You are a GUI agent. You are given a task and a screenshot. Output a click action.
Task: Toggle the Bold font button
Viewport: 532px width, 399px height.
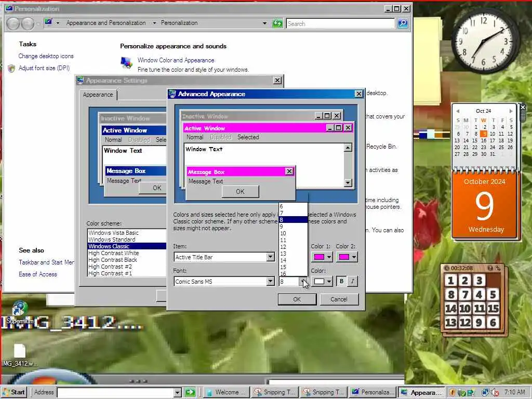point(341,281)
